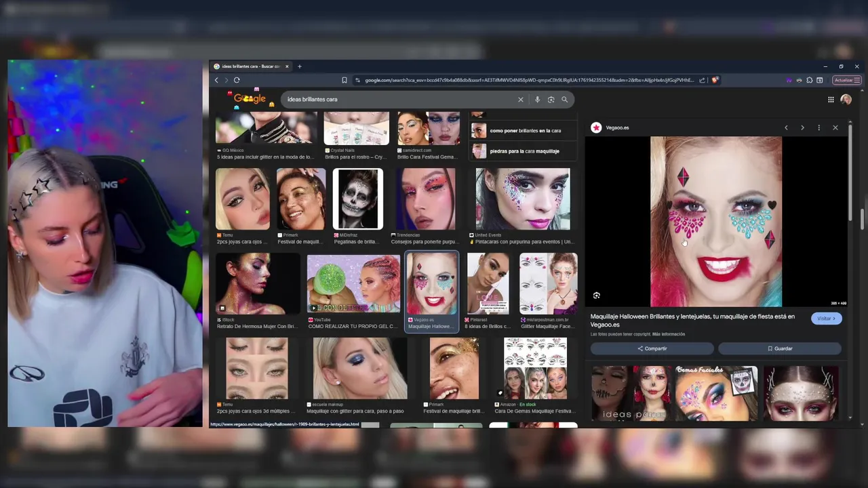Open Trendencias 'Consejos para ponerte purpurina' result
This screenshot has height=488, width=868.
click(425, 199)
